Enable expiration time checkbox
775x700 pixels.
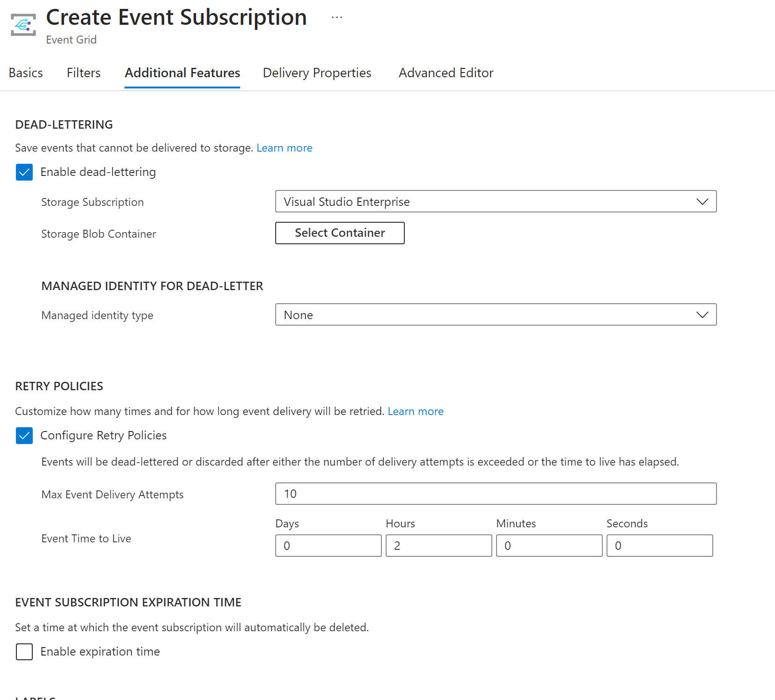24,652
